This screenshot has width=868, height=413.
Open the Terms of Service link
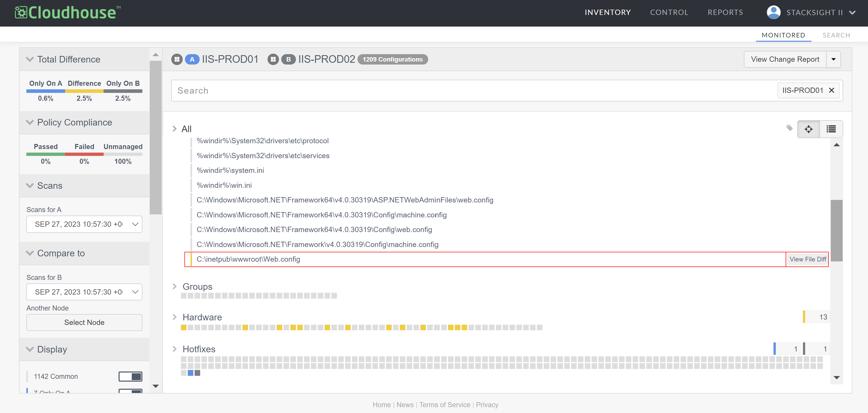click(x=444, y=405)
